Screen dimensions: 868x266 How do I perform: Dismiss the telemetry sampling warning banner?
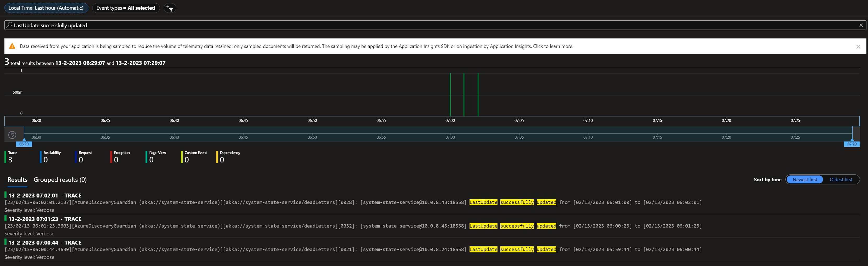(858, 46)
